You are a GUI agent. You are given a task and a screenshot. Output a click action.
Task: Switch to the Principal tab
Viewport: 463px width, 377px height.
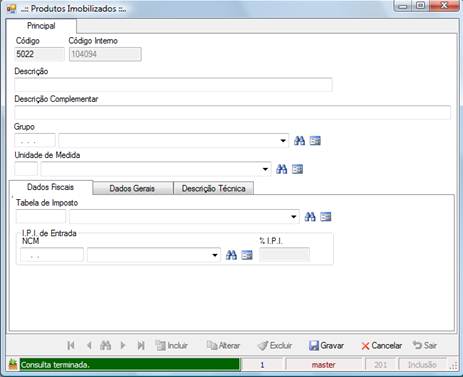(x=41, y=26)
